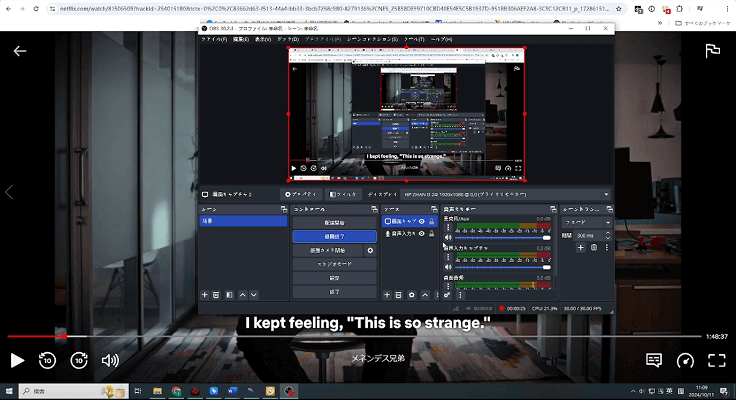Undock the OBS Audio Mixer panel

click(553, 209)
